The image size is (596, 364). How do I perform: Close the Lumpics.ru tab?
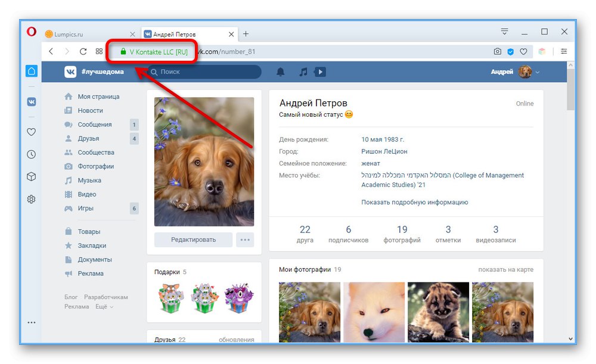(x=132, y=34)
